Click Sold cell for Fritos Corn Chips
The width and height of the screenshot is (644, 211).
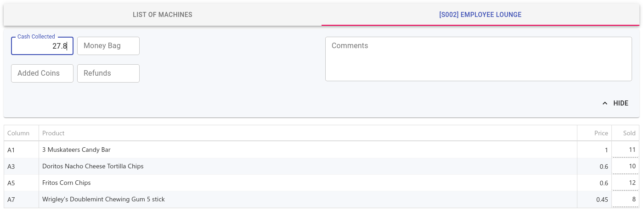[x=625, y=183]
